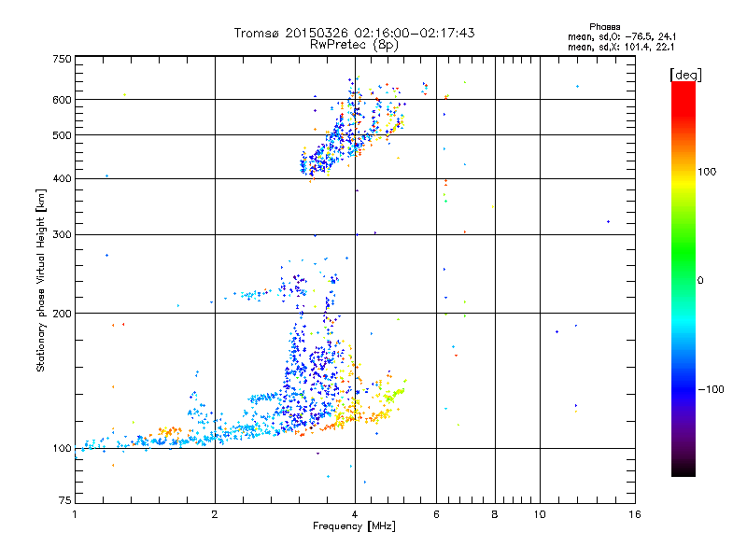Image resolution: width=747 pixels, height=560 pixels.
Task: Click the x-axis '8' tick label
Action: (x=495, y=514)
